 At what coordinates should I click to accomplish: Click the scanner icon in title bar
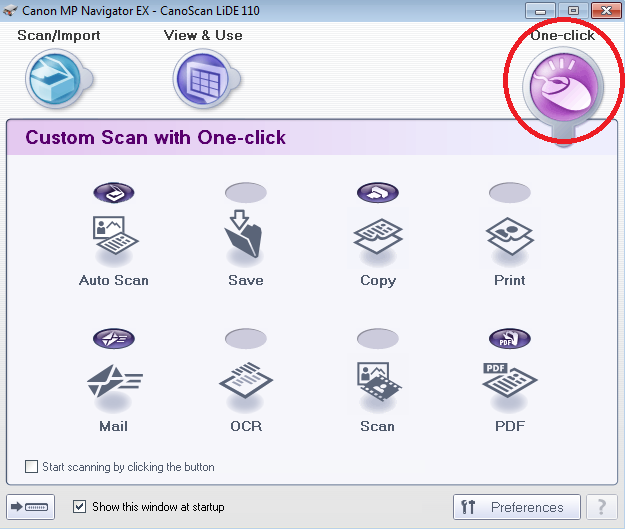10,10
